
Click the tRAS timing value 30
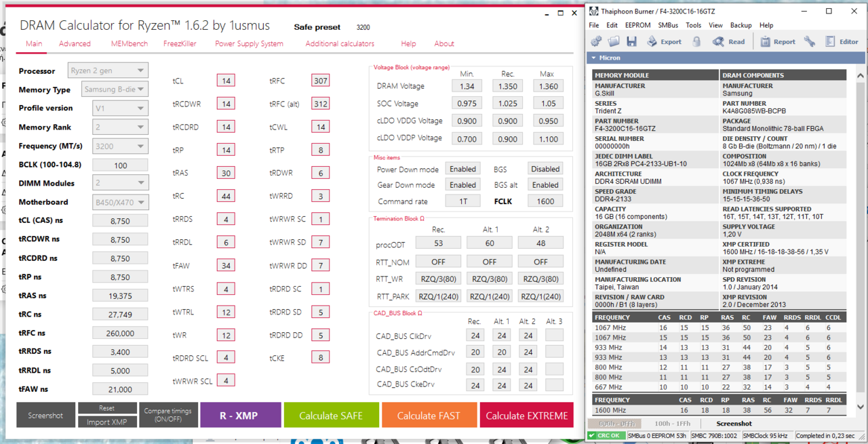(x=226, y=173)
